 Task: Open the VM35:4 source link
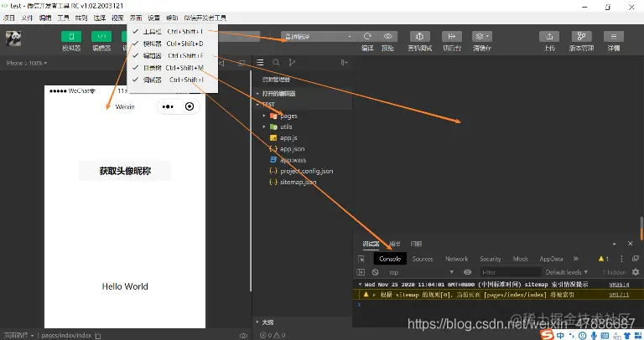[x=619, y=284]
